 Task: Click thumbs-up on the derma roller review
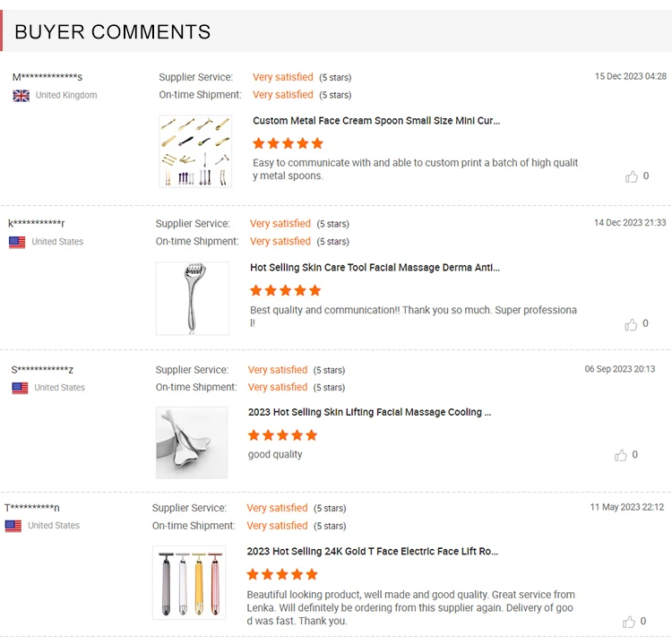pyautogui.click(x=632, y=323)
